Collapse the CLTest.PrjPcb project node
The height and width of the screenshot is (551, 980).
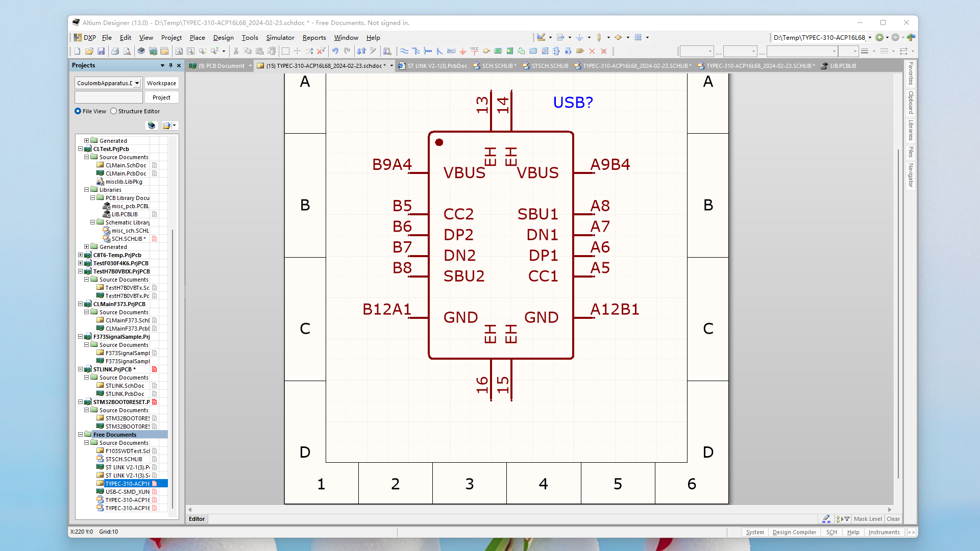pos(80,149)
